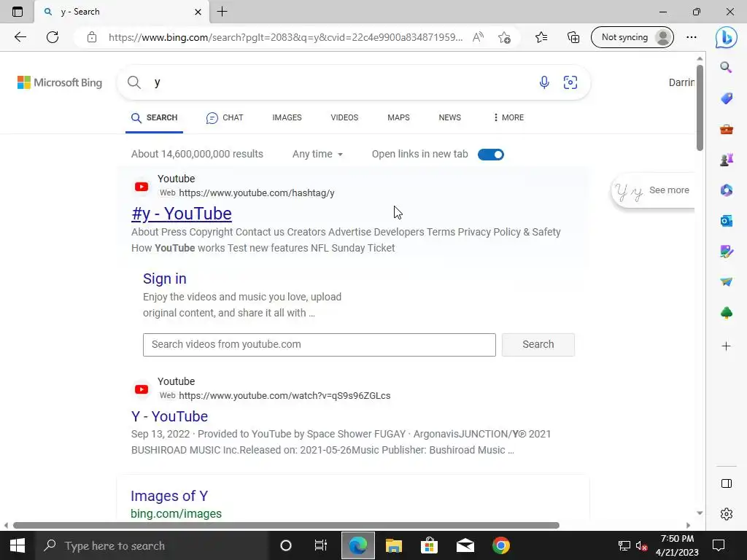Select the SEARCH tab
This screenshot has width=747, height=560.
[x=154, y=117]
